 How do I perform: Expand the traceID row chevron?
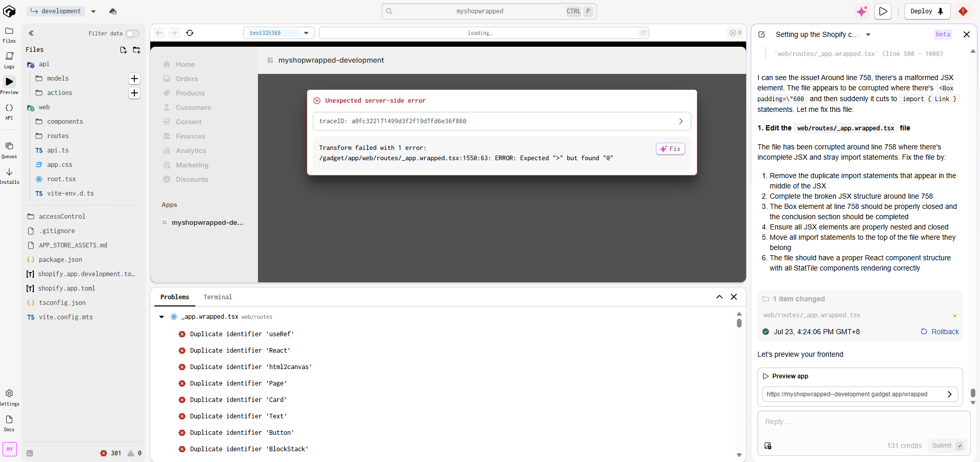point(681,121)
